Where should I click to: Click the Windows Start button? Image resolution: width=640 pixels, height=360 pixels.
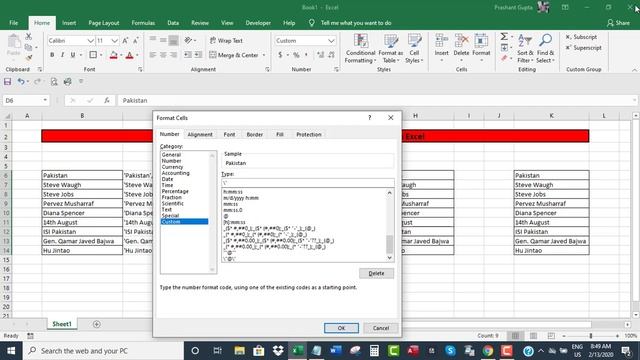[x=11, y=351]
